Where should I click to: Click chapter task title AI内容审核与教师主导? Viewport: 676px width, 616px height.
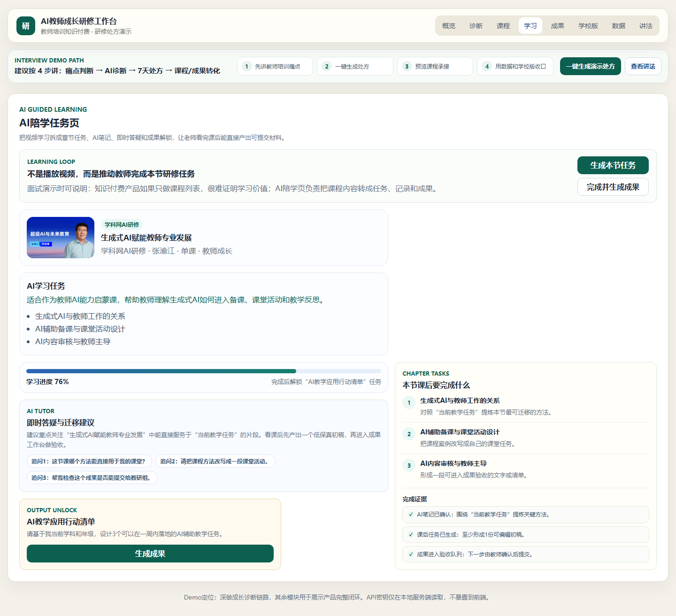point(453,463)
